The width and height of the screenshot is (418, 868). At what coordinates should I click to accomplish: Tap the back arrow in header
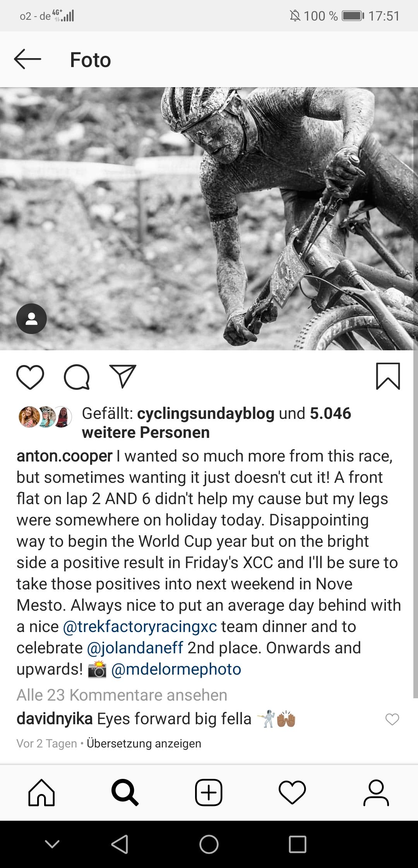(x=27, y=59)
